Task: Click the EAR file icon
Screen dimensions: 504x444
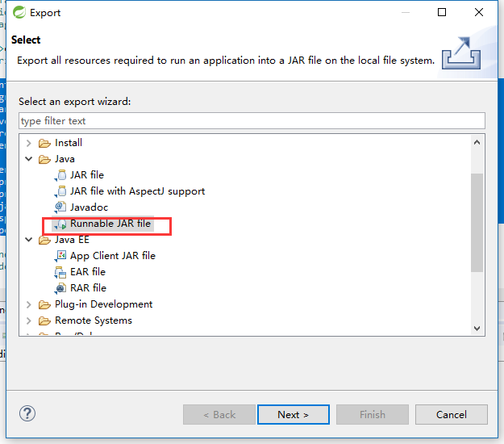Action: (60, 272)
